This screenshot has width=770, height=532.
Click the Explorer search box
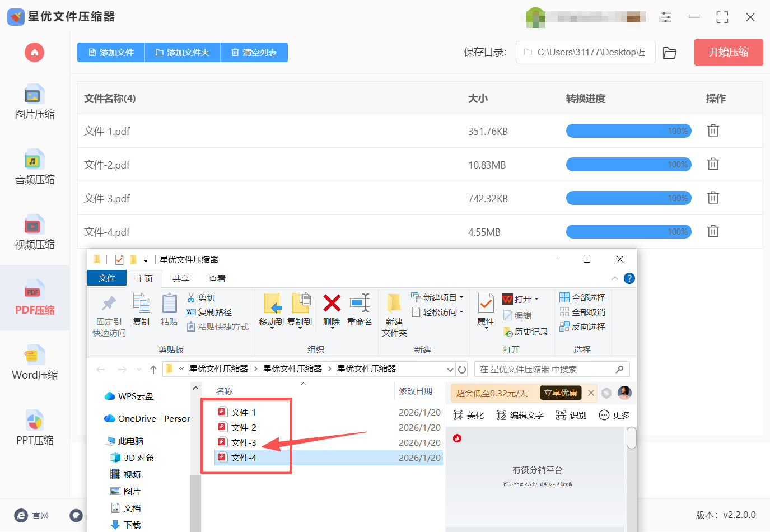tap(552, 370)
